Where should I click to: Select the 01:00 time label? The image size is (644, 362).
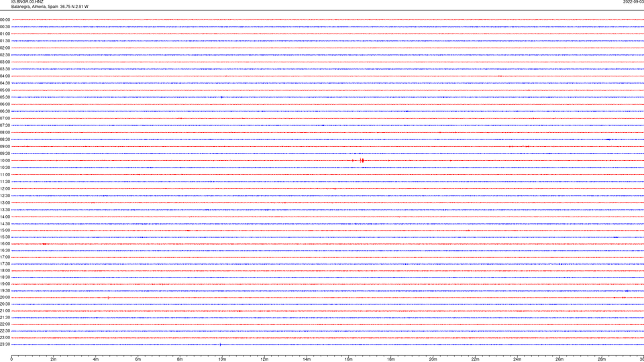[x=5, y=34]
